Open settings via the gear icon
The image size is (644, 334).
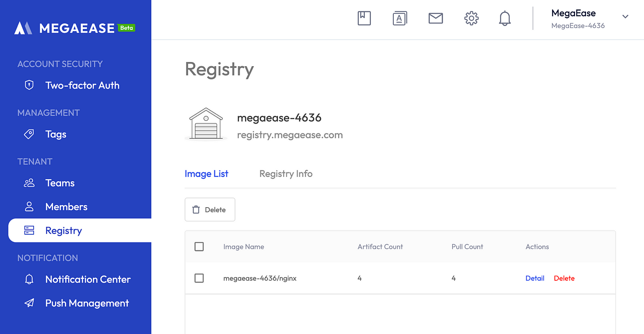pos(471,18)
